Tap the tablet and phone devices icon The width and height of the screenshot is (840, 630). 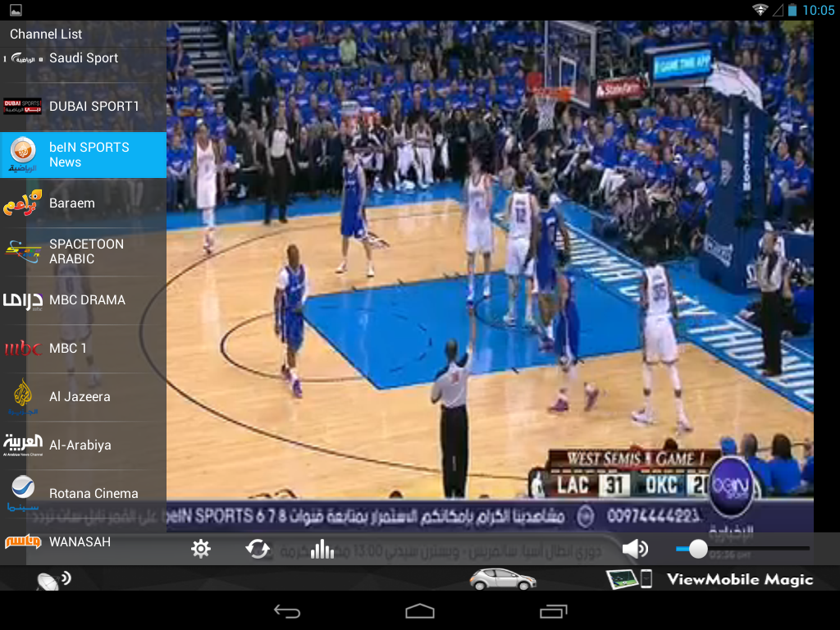pyautogui.click(x=629, y=579)
